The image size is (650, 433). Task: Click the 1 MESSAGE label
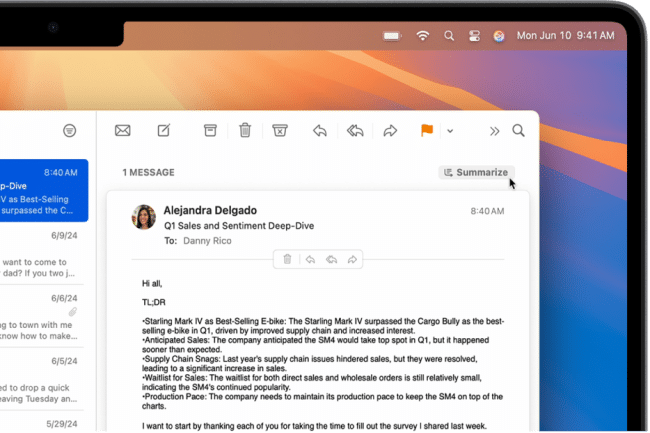pos(148,172)
